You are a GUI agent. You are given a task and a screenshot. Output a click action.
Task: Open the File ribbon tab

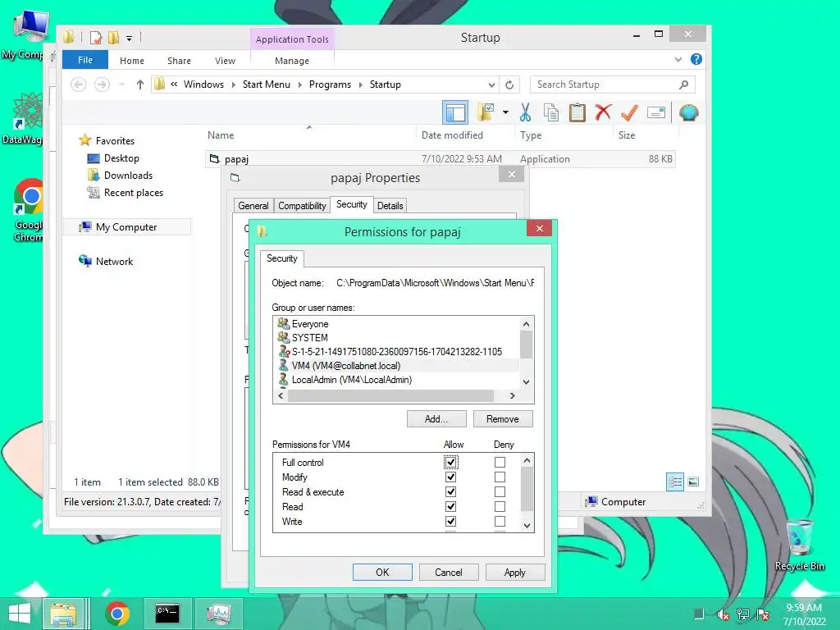[x=85, y=60]
